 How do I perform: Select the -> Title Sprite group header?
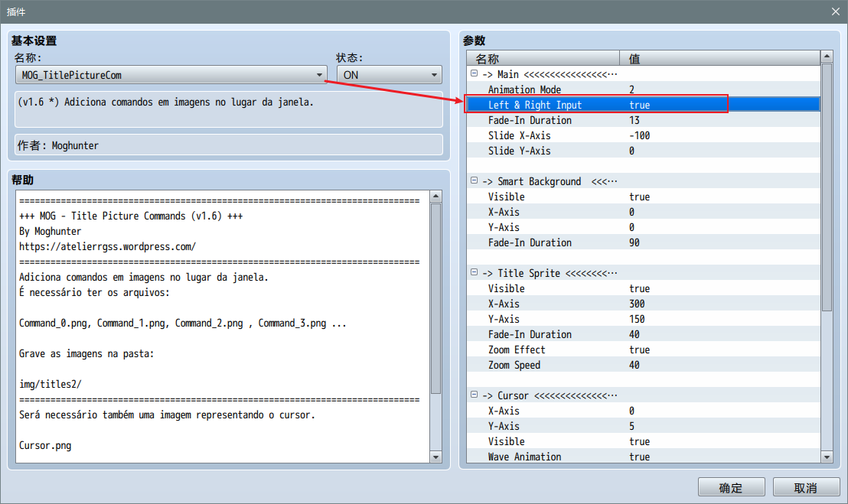point(644,273)
